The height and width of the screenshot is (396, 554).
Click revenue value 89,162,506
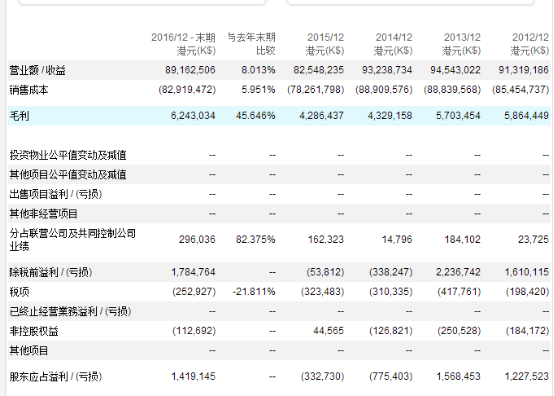pos(190,70)
